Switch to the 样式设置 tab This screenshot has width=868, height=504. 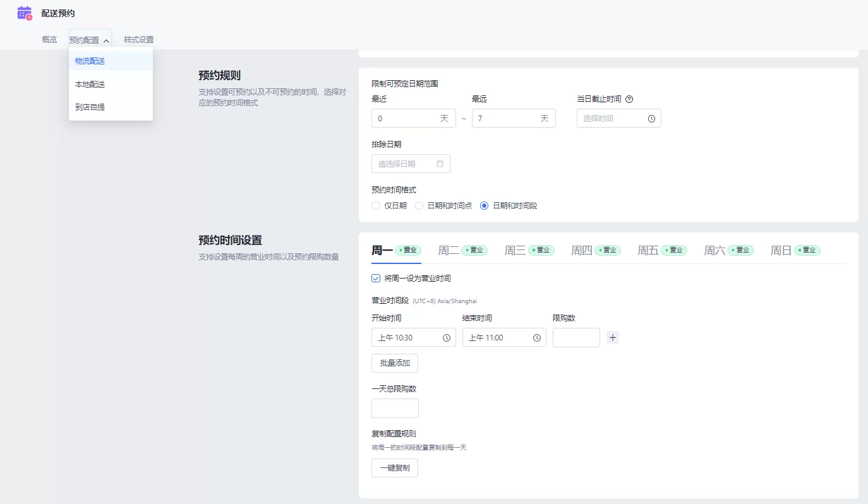[x=138, y=39]
